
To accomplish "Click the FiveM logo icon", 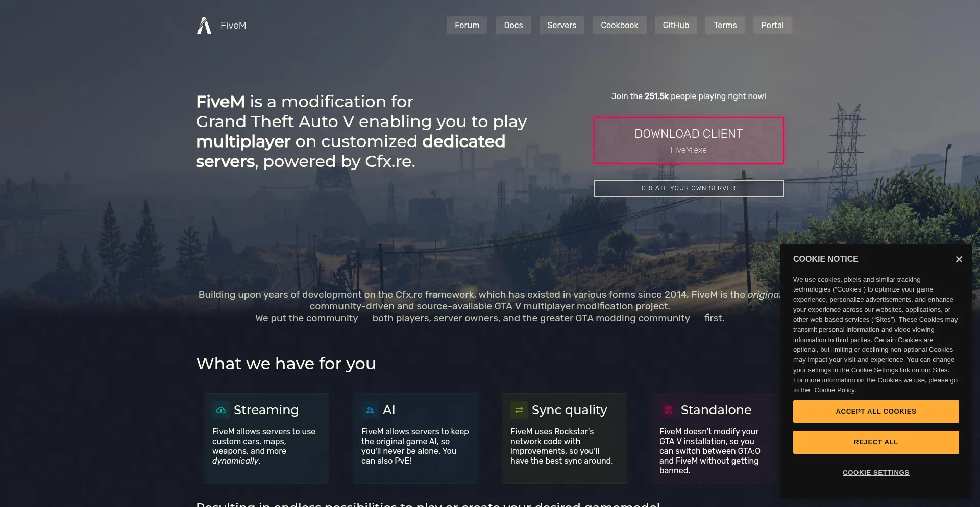I will (x=204, y=26).
